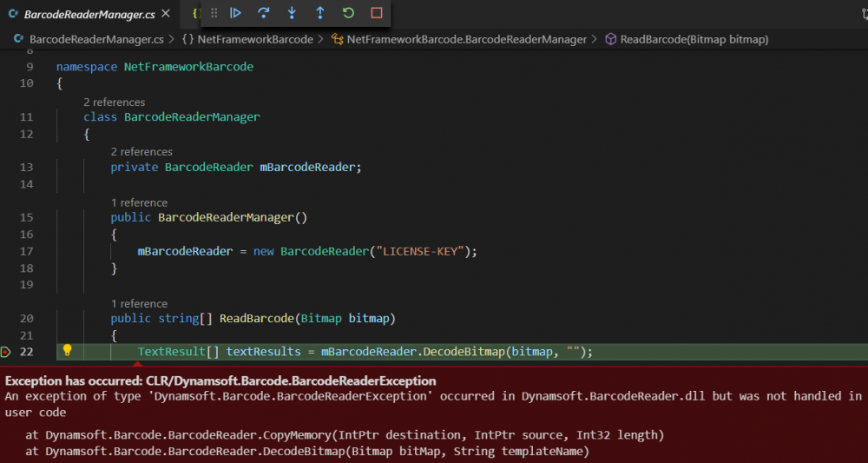Click the "LICENSE-KEY" string in the code
The image size is (868, 463).
click(x=420, y=251)
